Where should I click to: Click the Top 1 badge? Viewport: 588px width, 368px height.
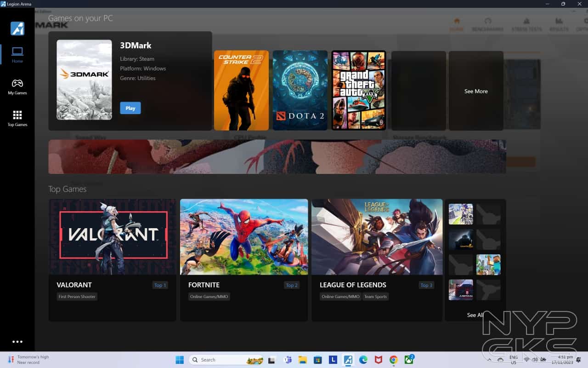point(160,285)
